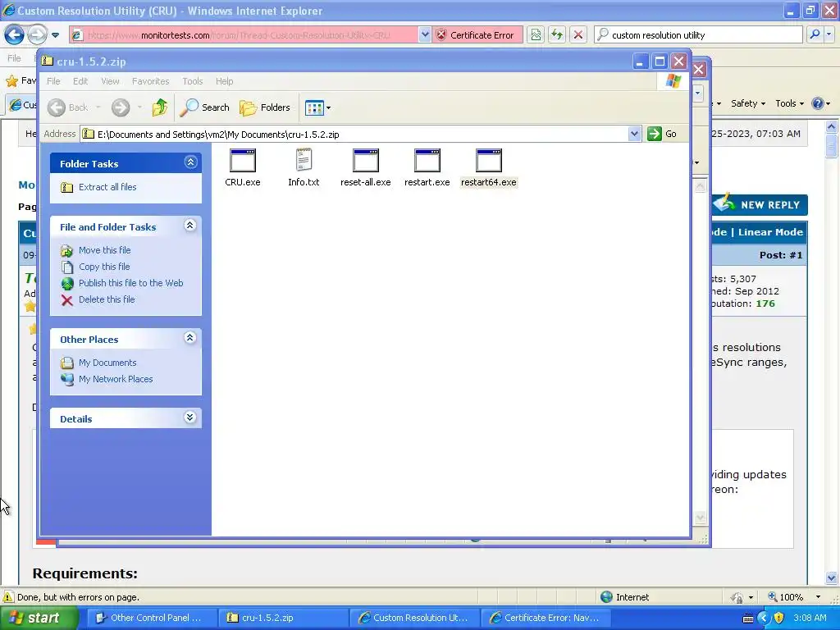
Task: Click the IE Help question mark icon
Action: point(818,103)
